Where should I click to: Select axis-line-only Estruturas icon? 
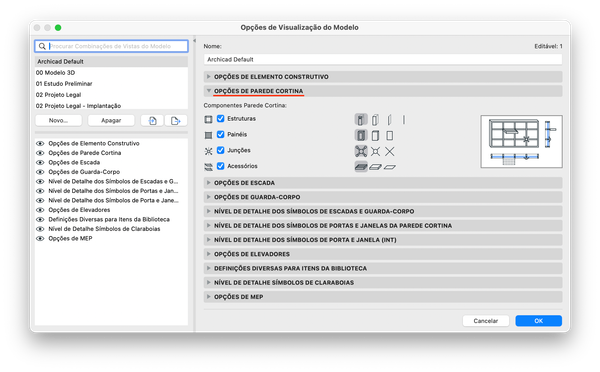[x=404, y=120]
